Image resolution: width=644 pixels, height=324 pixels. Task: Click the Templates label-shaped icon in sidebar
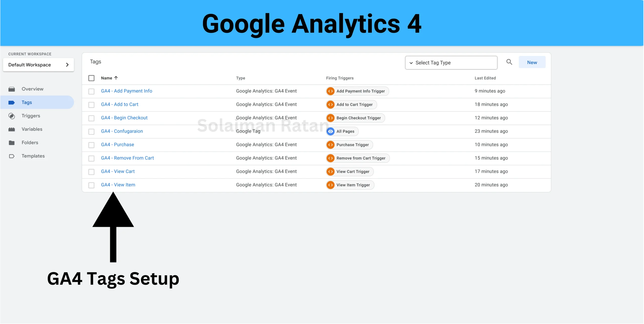pos(12,156)
